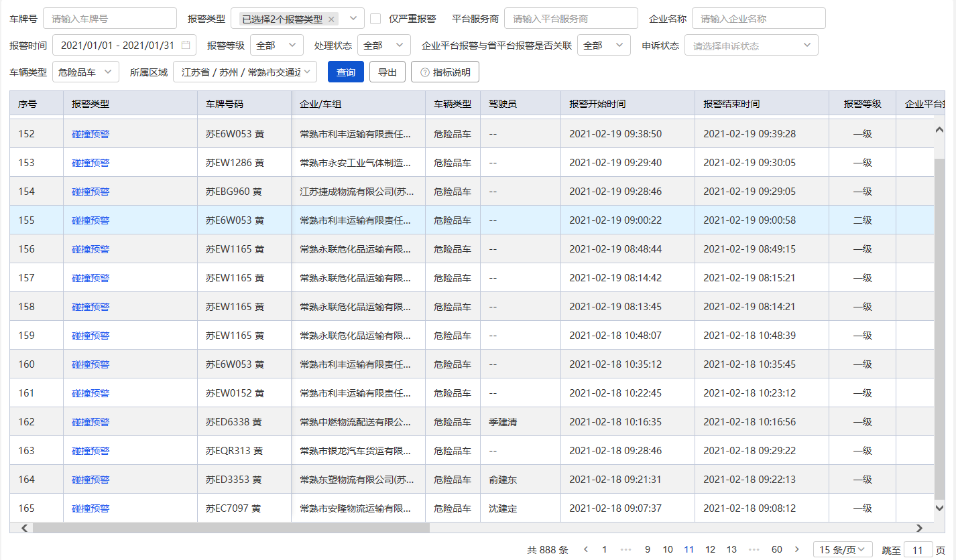The image size is (956, 560).
Task: Select driver name 季建清 in row 162
Action: click(x=503, y=422)
